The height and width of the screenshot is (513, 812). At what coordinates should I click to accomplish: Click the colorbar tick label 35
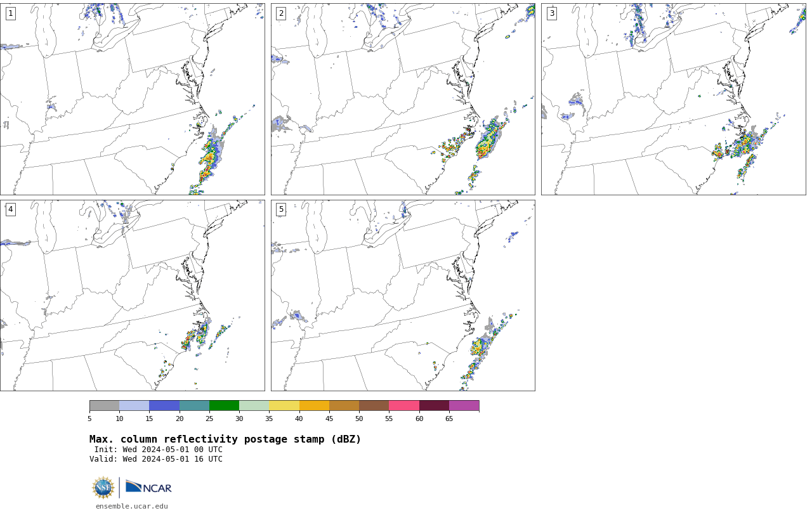click(269, 419)
